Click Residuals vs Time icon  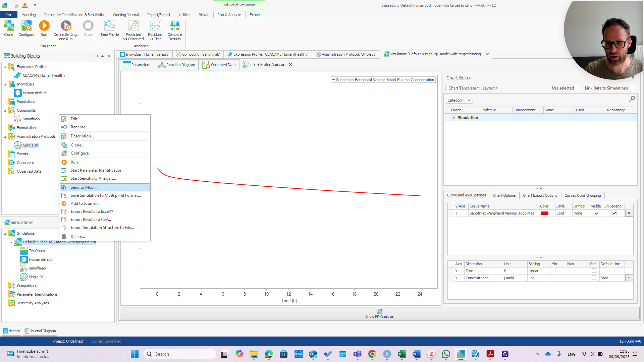(155, 26)
